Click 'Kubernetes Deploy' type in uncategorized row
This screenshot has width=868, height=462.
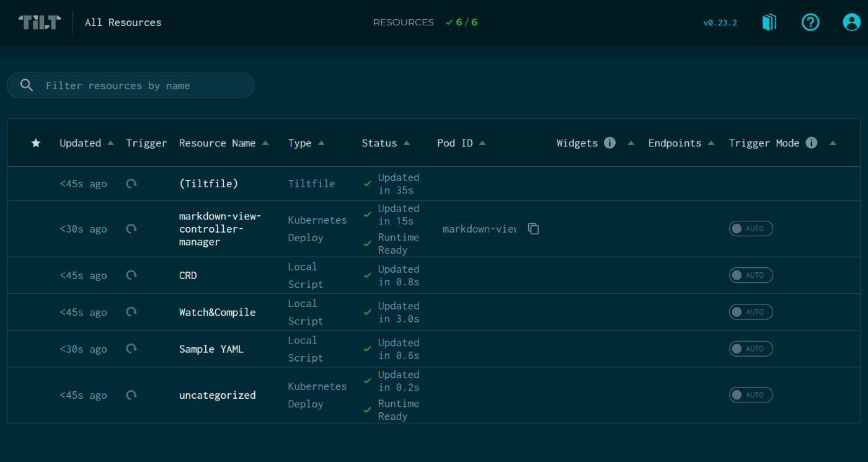tap(317, 395)
